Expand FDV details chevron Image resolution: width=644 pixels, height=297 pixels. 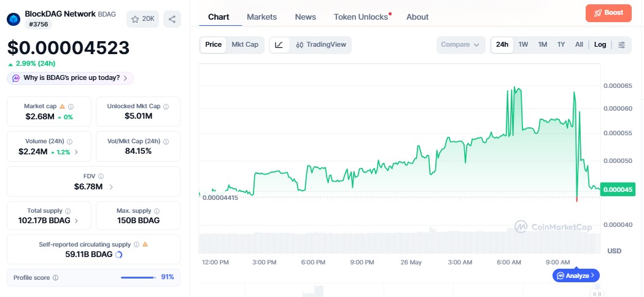coord(111,187)
